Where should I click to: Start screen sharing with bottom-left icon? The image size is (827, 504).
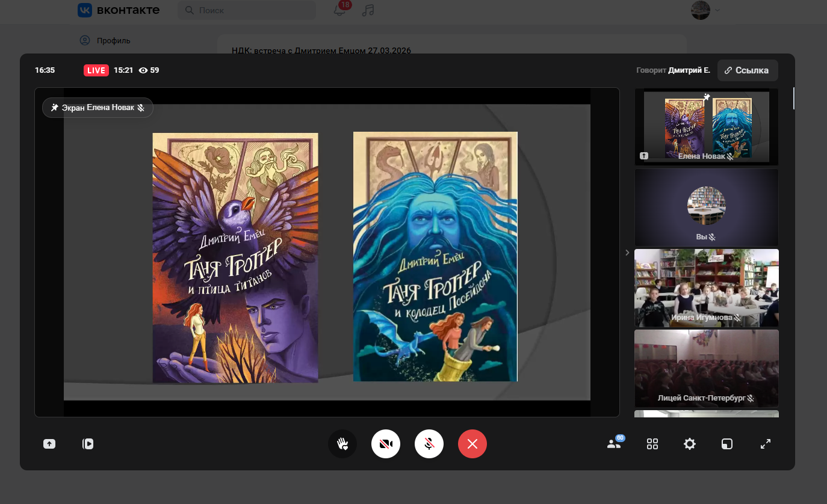[49, 444]
